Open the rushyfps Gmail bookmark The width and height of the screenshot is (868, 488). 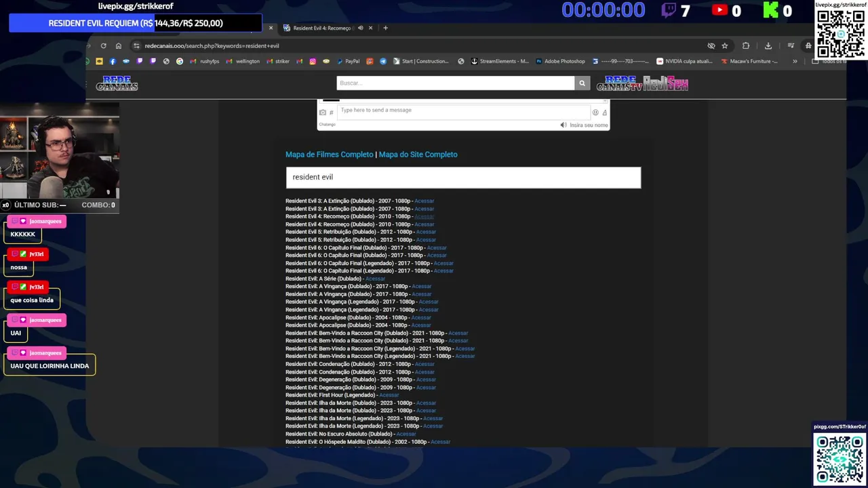point(205,61)
